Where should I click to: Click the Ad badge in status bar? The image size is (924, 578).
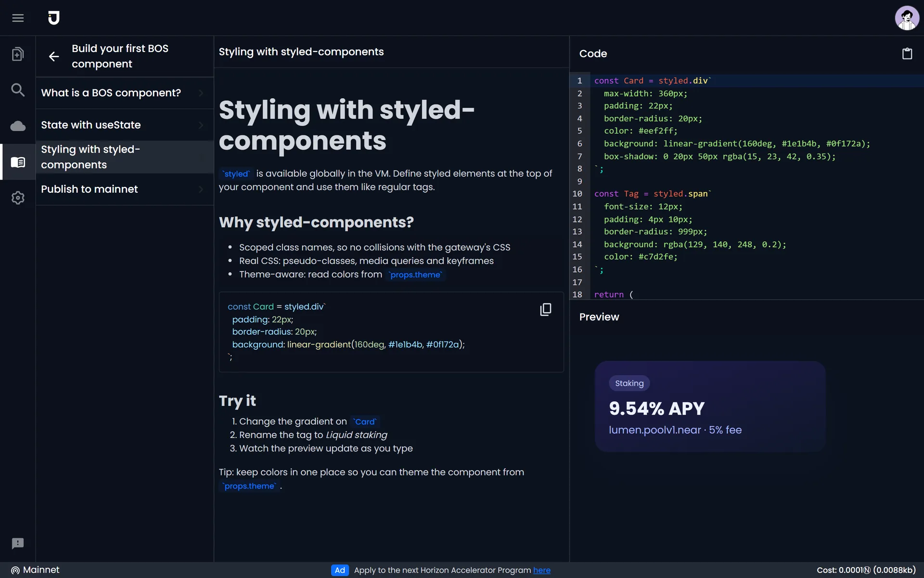coord(340,570)
